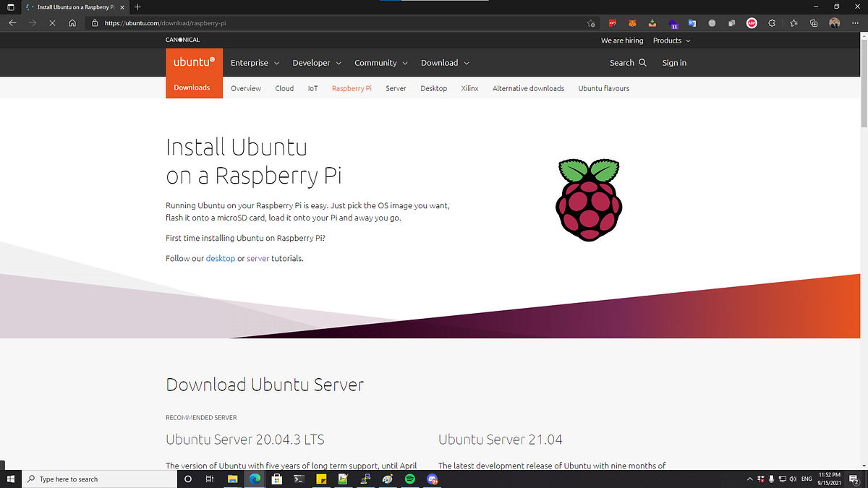Close the Install Ubuntu on a Raspberry Pi tab

coord(121,7)
